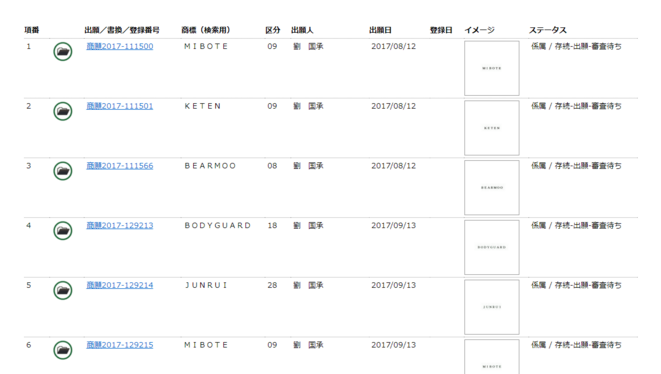Open application link 商願2017-111501
Viewport: 661px width, 374px height.
point(120,106)
